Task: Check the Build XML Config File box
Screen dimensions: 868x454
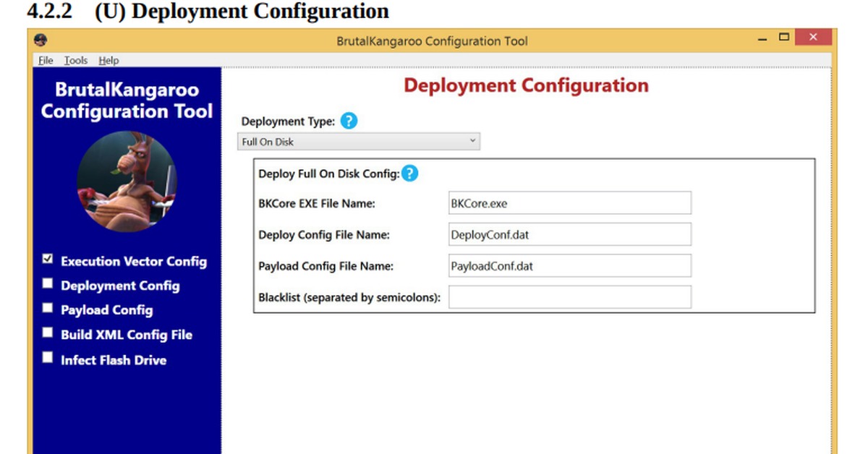Action: 48,333
